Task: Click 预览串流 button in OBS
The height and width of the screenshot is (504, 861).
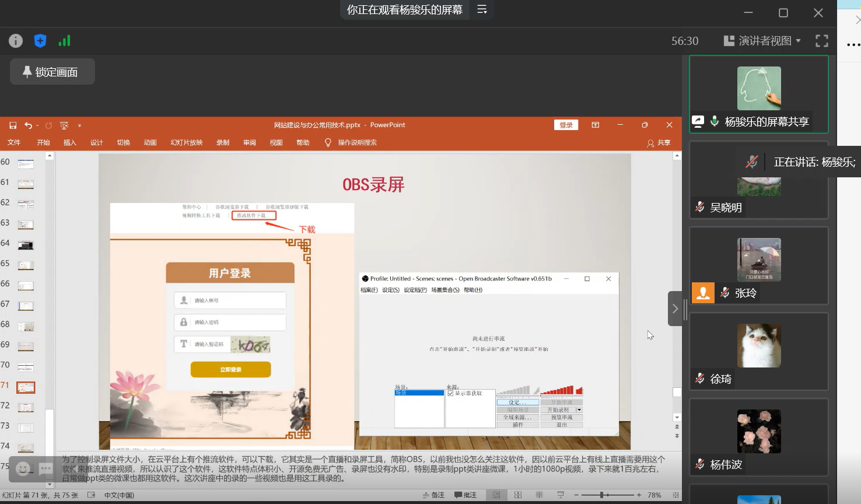Action: tap(562, 418)
